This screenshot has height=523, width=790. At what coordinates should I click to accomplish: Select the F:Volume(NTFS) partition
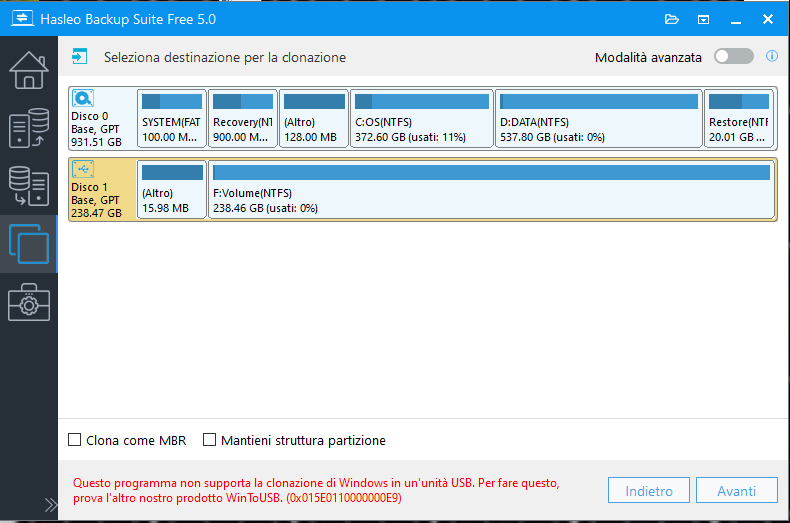pos(491,189)
